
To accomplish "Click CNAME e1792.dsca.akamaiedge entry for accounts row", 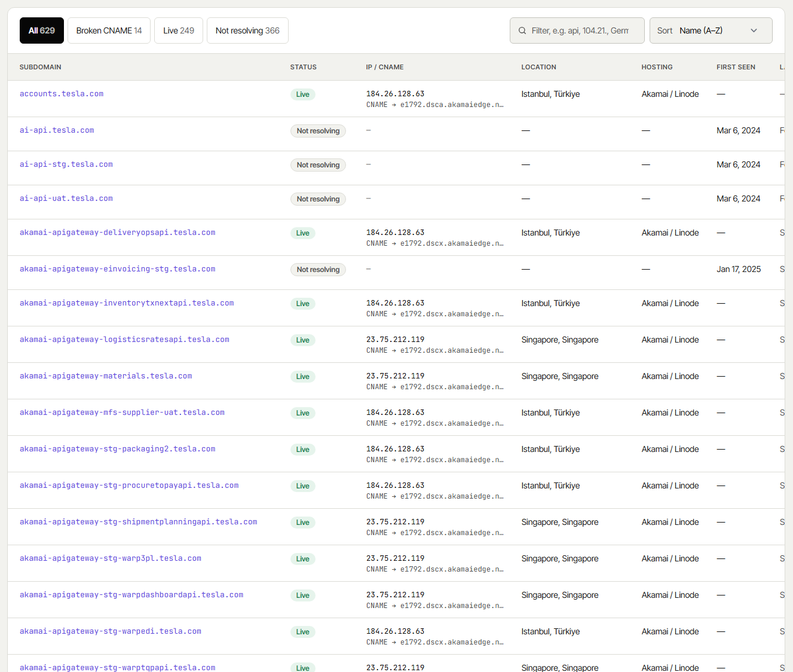I will [x=435, y=105].
